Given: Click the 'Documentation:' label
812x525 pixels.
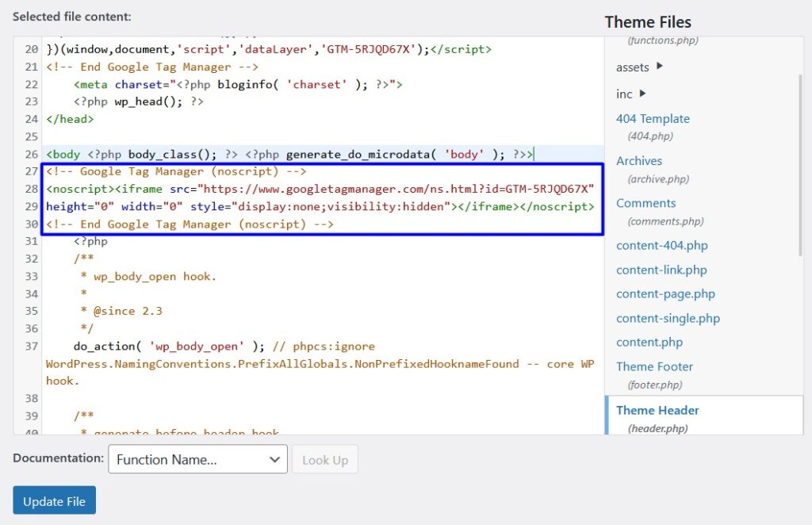Looking at the screenshot, I should pyautogui.click(x=58, y=458).
